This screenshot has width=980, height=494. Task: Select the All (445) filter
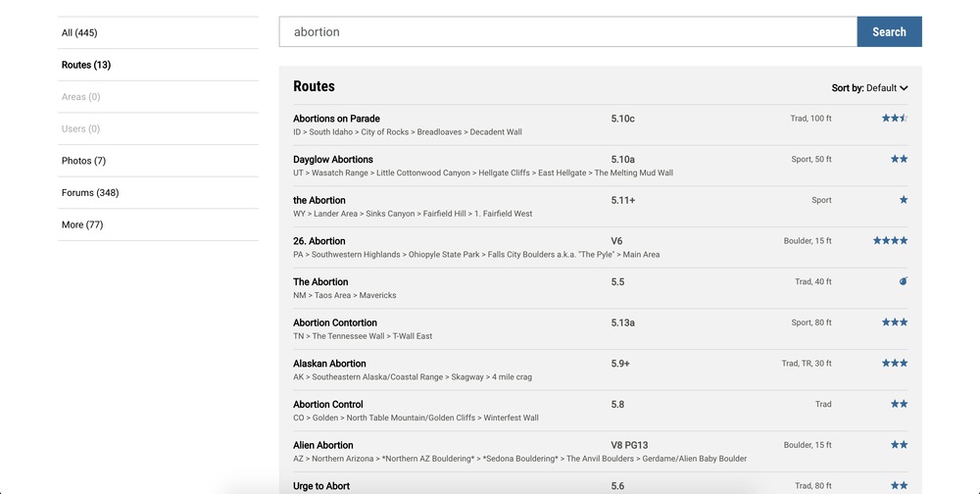click(x=158, y=32)
